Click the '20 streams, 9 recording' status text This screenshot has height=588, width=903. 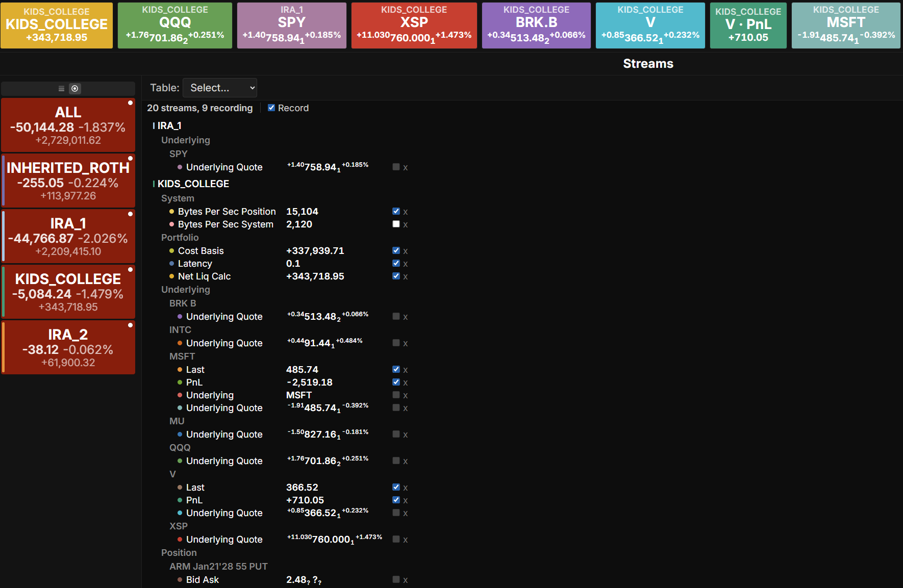click(200, 108)
